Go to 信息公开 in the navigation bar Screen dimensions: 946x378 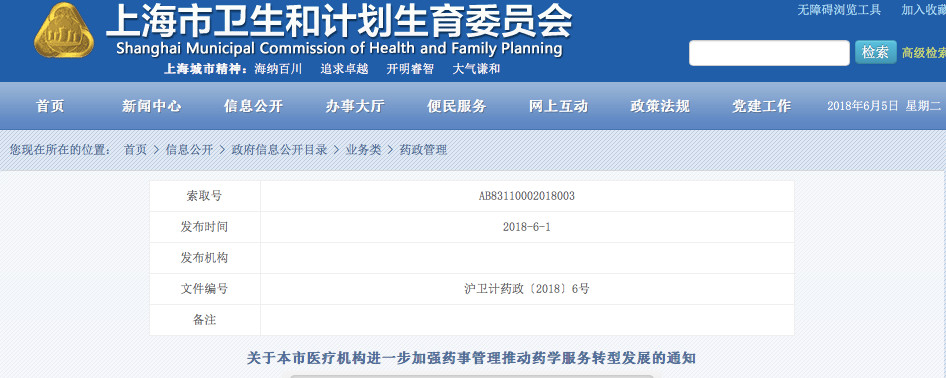(253, 106)
